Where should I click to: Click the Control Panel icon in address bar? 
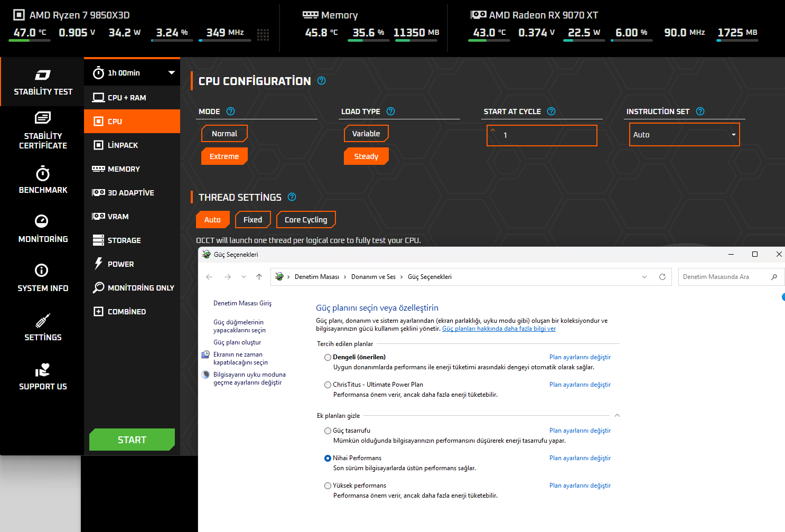pyautogui.click(x=279, y=277)
